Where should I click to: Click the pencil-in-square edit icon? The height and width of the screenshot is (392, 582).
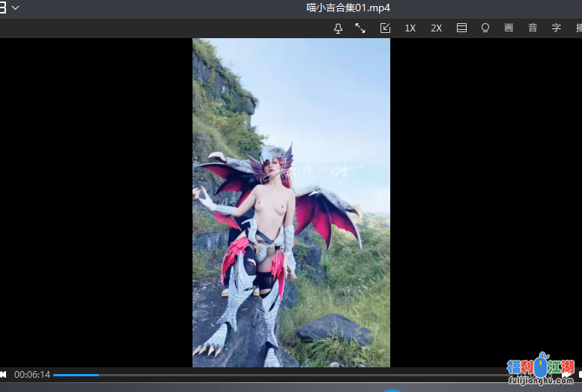point(385,28)
